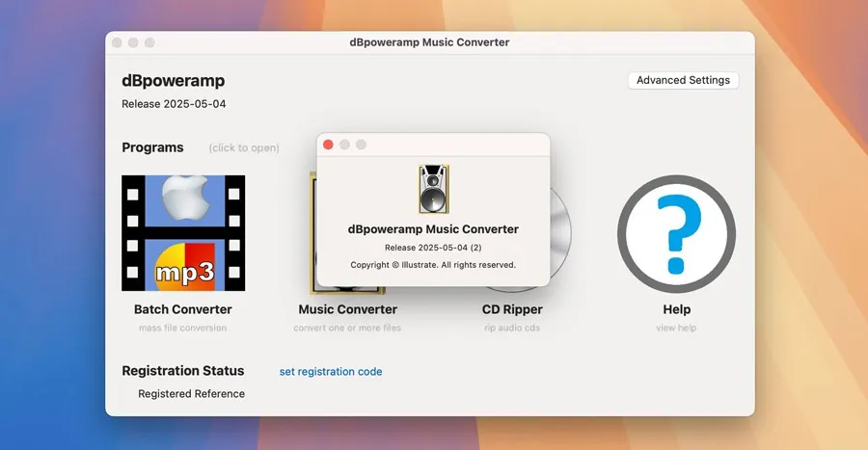Open the Batch Converter film-strip icon
This screenshot has width=868, height=450.
[183, 233]
